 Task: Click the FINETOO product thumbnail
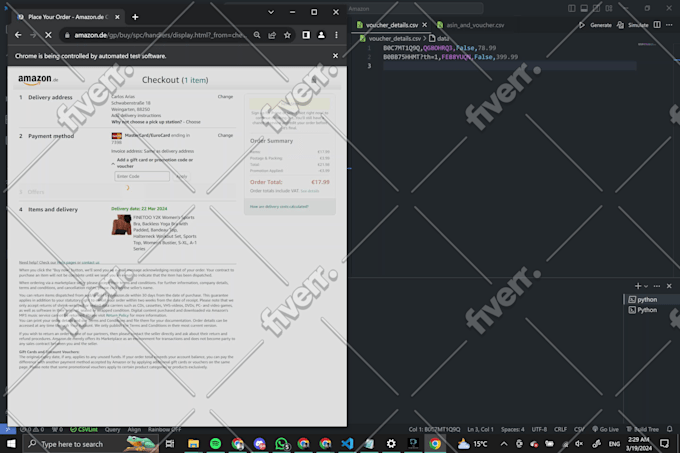pyautogui.click(x=121, y=225)
